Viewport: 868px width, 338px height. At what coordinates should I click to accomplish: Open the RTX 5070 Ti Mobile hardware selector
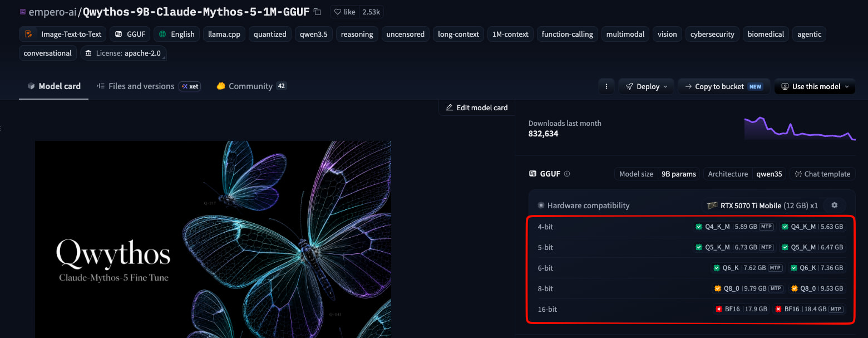(762, 205)
